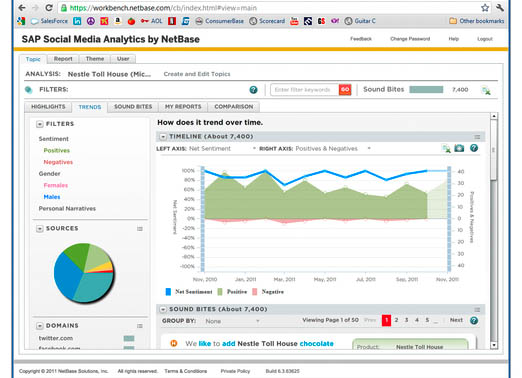
Task: Open the Timeline help icon
Action: (x=474, y=148)
